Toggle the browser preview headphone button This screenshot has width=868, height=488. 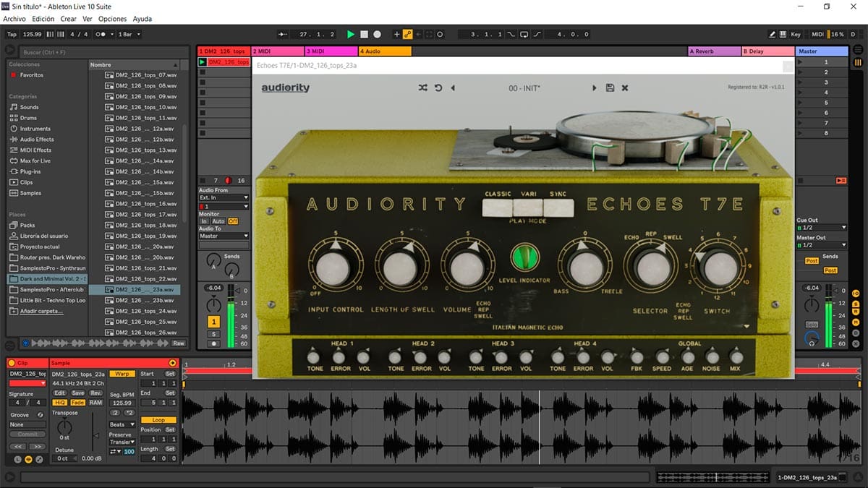click(x=25, y=343)
